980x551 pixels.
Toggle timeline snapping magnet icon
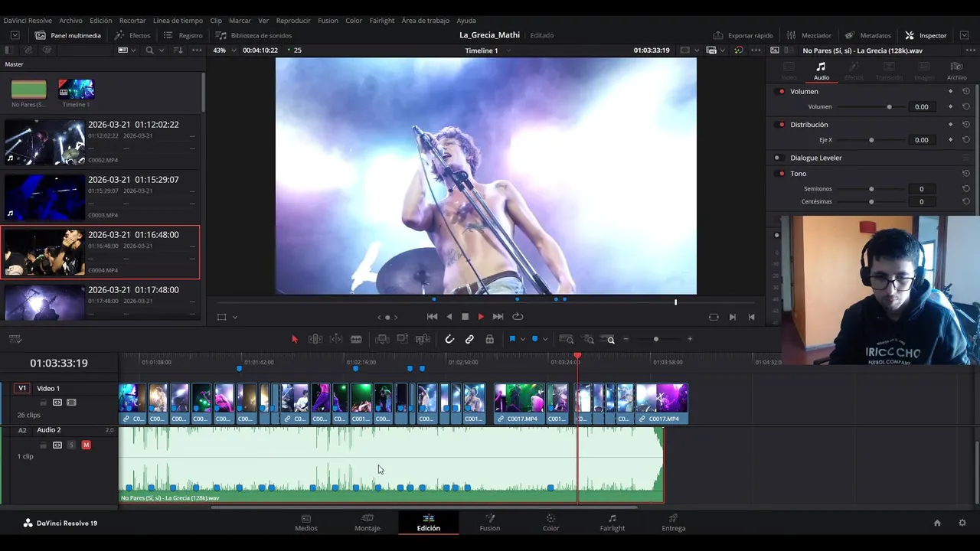pos(449,339)
